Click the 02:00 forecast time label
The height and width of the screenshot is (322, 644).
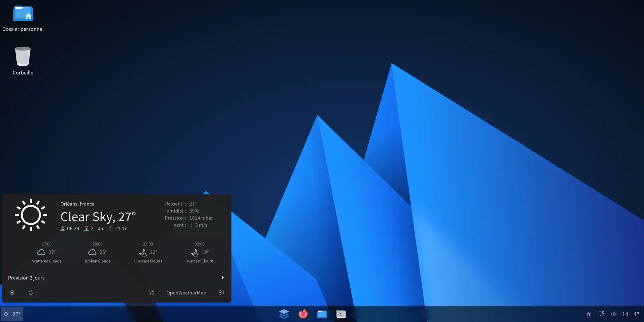tap(200, 244)
